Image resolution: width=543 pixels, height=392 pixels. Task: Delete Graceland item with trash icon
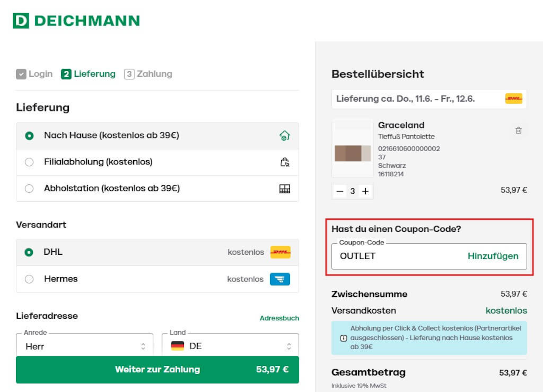coord(518,131)
